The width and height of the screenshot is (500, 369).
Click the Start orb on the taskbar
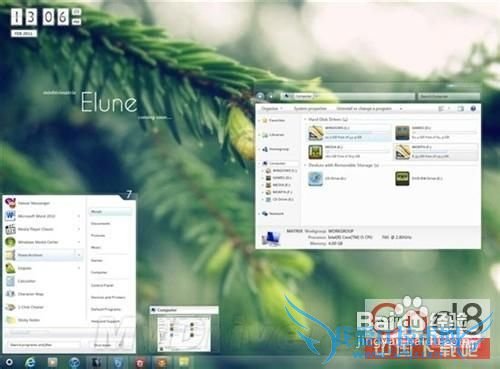(x=9, y=362)
